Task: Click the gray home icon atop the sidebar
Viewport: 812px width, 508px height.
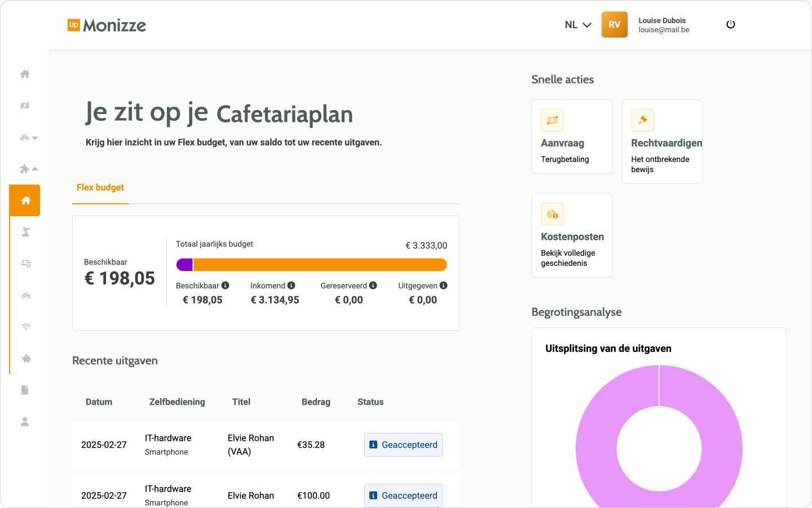Action: tap(25, 74)
